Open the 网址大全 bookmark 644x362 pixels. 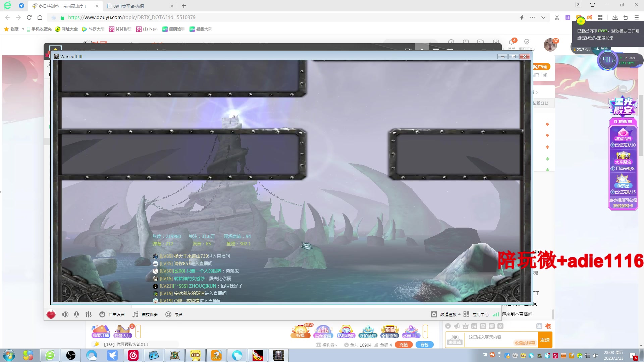[x=67, y=29]
